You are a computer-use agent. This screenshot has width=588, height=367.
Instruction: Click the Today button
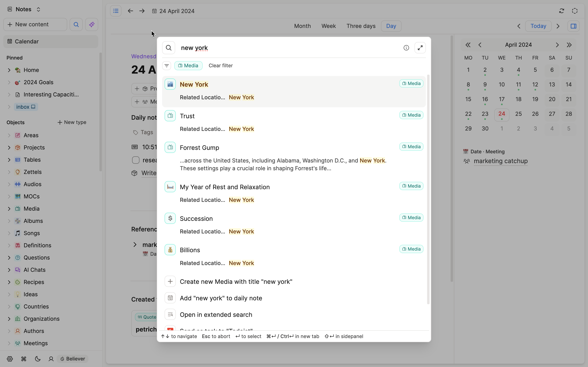coord(538,26)
